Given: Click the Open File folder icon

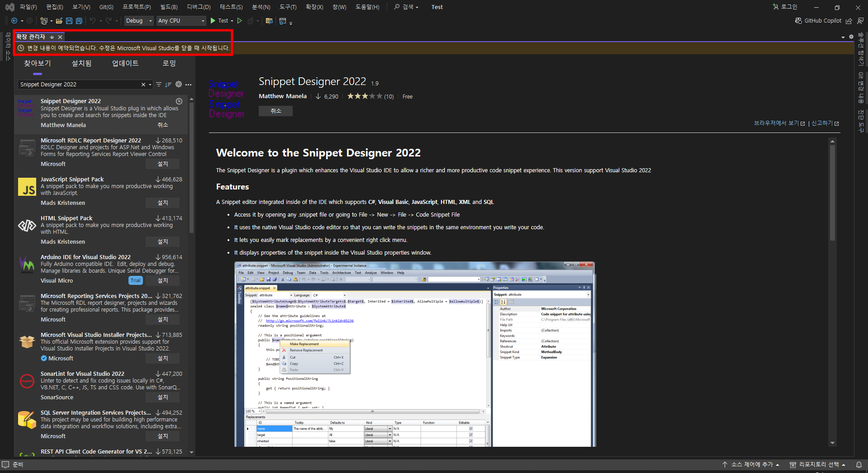Looking at the screenshot, I should tap(59, 21).
